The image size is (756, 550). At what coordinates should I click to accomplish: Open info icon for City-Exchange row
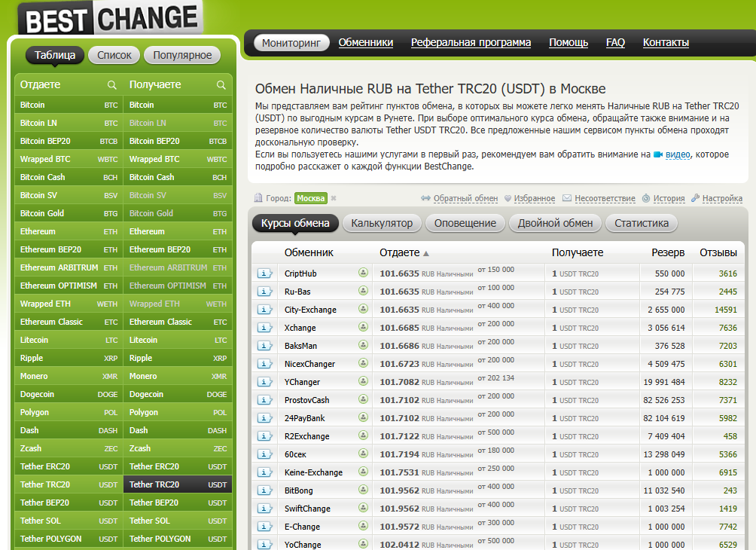(x=264, y=310)
